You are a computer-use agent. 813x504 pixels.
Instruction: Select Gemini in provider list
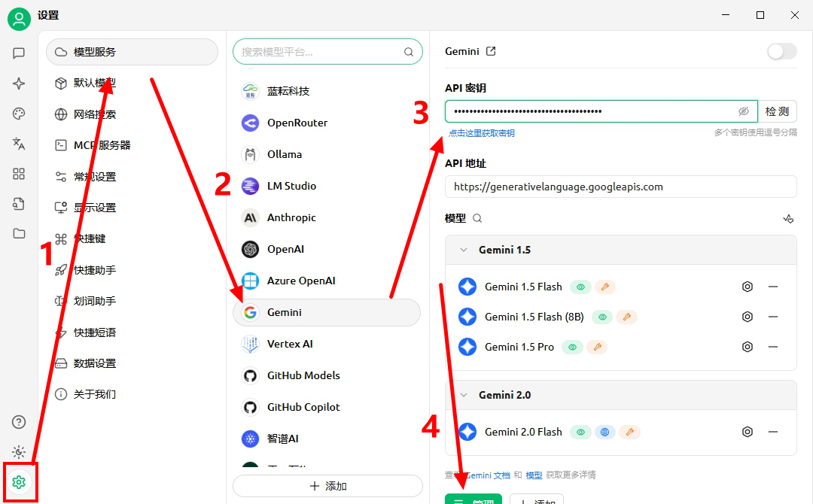coord(327,312)
